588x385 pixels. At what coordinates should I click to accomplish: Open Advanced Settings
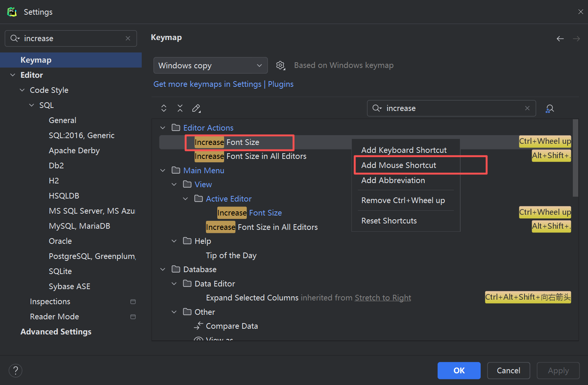click(x=56, y=332)
